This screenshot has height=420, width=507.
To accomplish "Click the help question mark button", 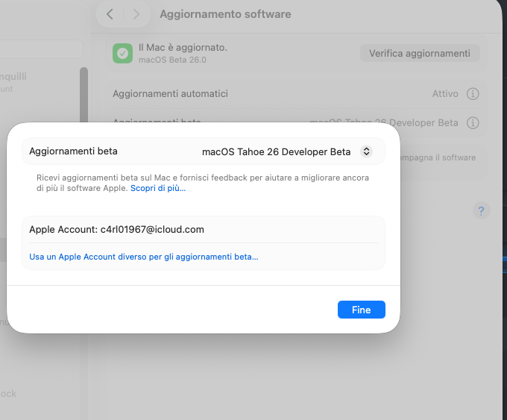I will click(481, 211).
